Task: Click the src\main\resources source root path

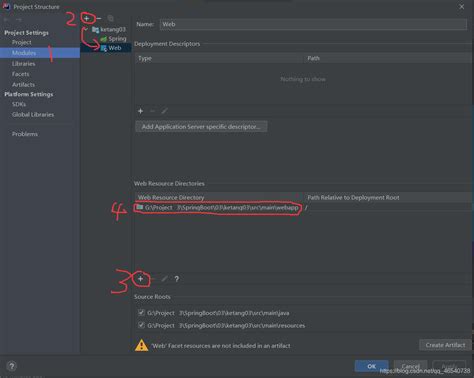Action: coord(226,325)
